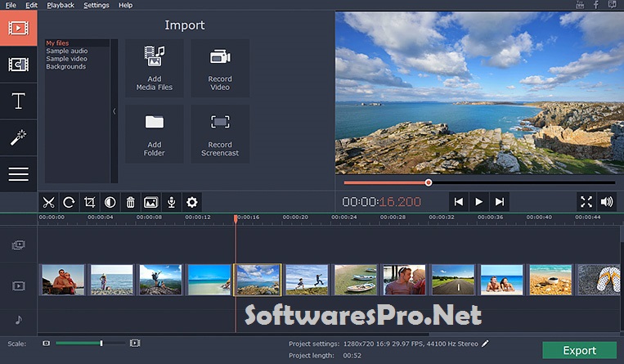Open the Titles tab with T icon
624x364 pixels.
[x=18, y=101]
